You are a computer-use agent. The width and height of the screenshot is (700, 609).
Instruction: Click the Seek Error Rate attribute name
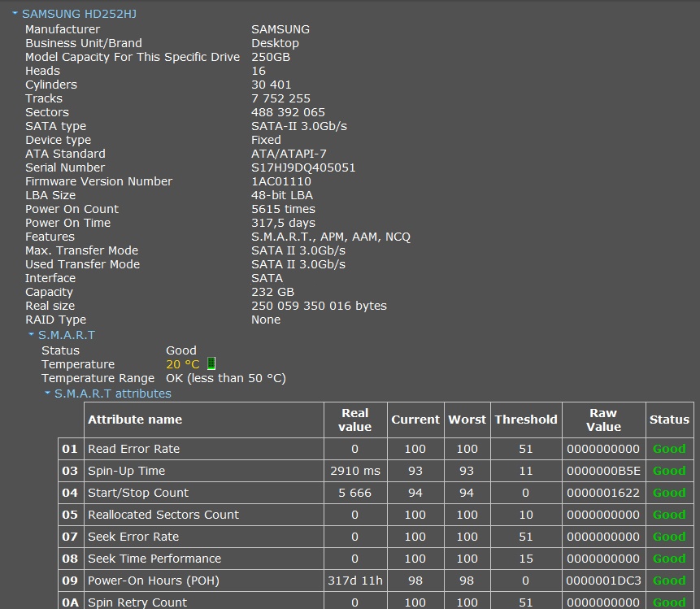133,536
